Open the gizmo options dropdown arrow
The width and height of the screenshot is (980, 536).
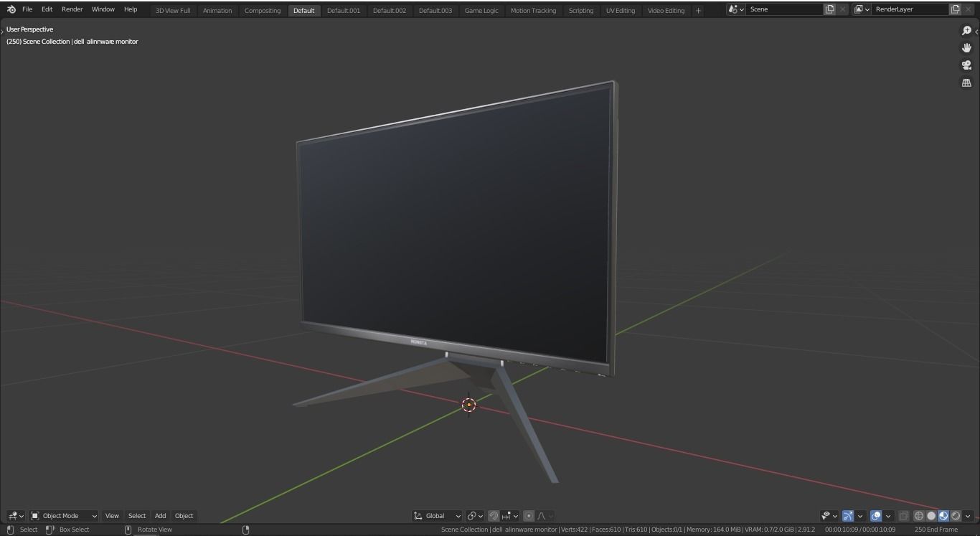point(860,516)
